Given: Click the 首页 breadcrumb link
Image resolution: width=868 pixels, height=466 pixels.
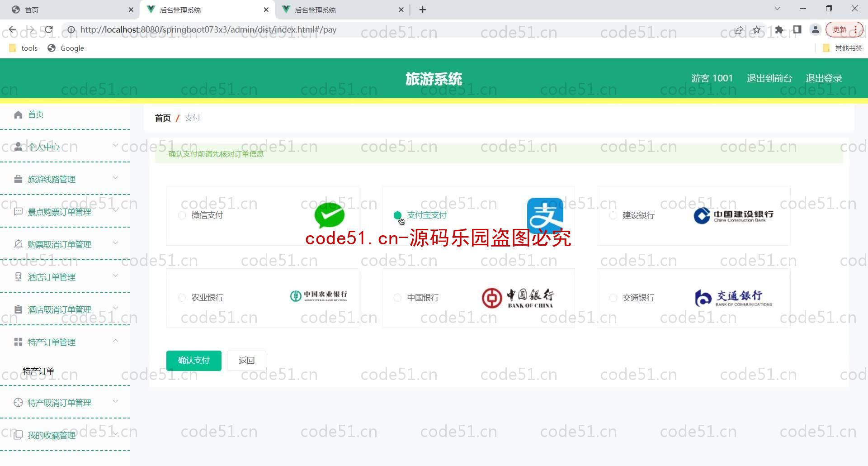Looking at the screenshot, I should click(163, 118).
